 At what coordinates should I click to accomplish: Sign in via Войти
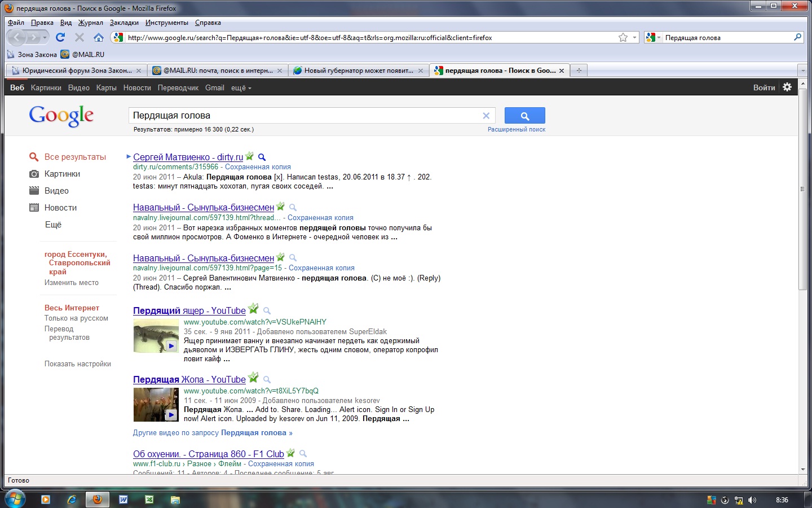pyautogui.click(x=764, y=87)
